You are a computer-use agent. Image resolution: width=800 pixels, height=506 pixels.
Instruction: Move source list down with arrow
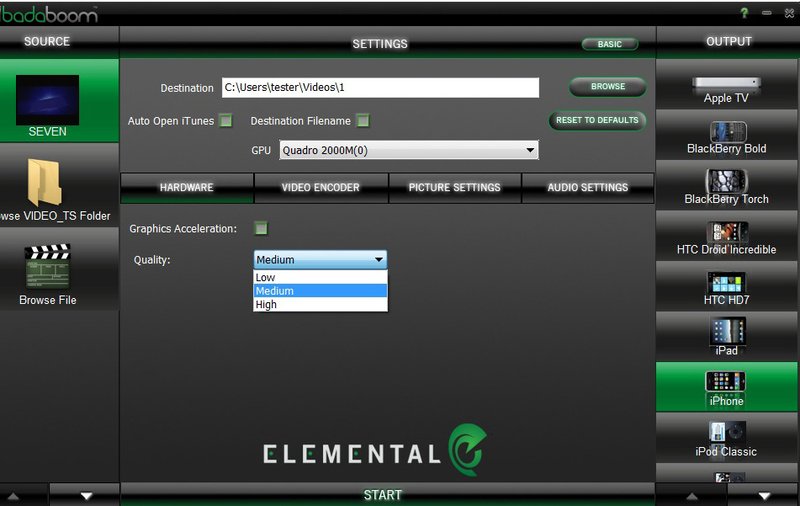(86, 496)
